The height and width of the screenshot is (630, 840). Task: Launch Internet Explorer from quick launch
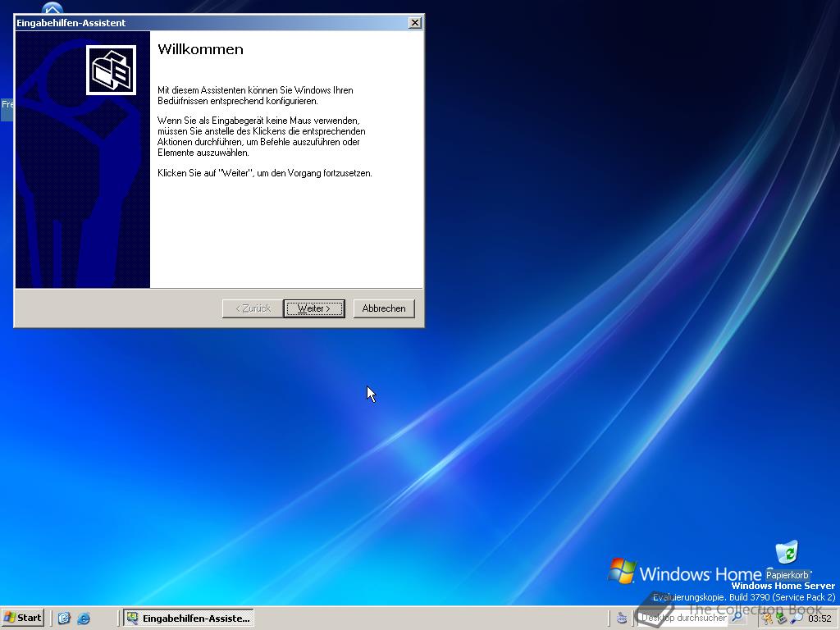point(84,619)
